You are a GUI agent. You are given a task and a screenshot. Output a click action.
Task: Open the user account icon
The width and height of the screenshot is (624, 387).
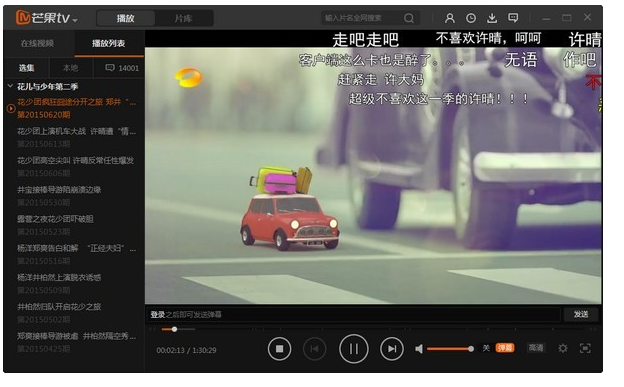[x=450, y=18]
